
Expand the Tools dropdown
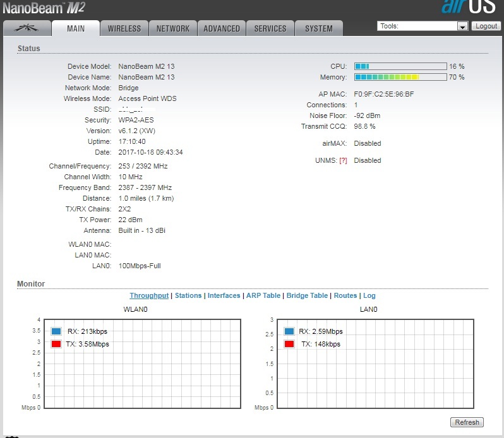[423, 26]
